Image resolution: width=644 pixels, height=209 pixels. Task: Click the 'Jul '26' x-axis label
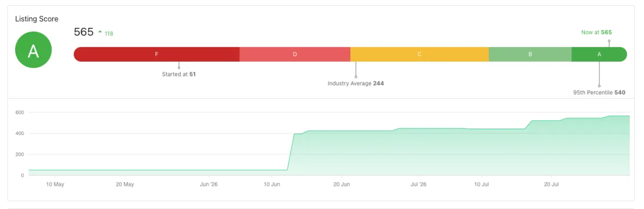click(x=418, y=184)
